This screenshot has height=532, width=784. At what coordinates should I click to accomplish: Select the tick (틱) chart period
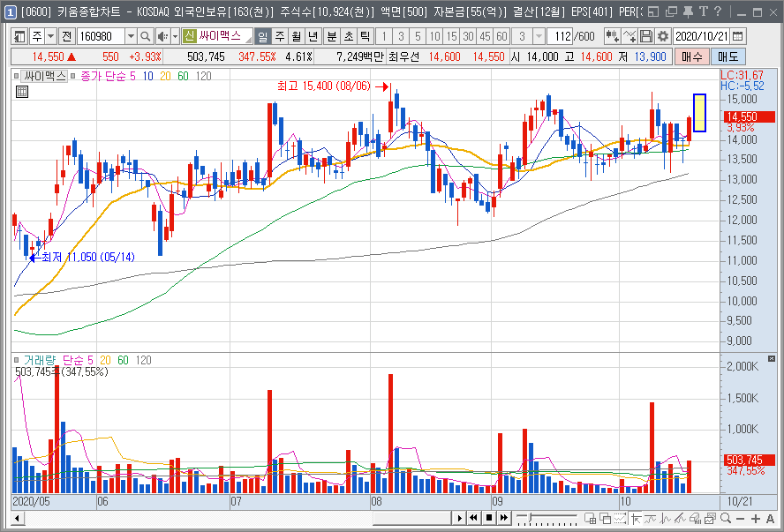[x=365, y=36]
